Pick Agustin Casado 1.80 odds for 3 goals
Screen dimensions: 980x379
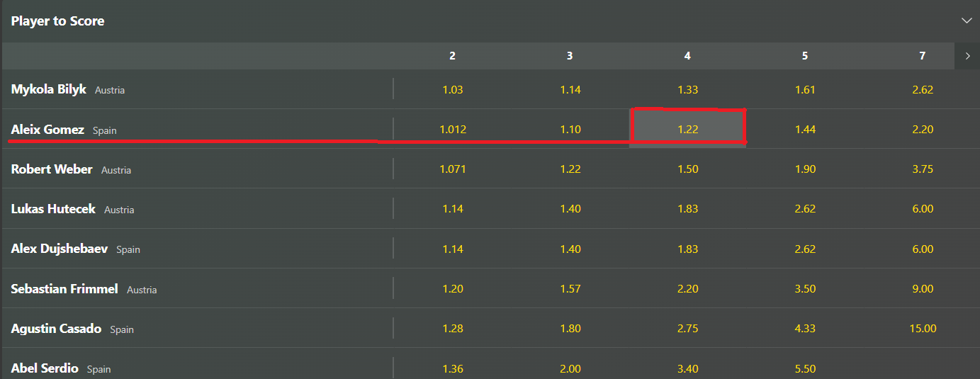(x=570, y=329)
